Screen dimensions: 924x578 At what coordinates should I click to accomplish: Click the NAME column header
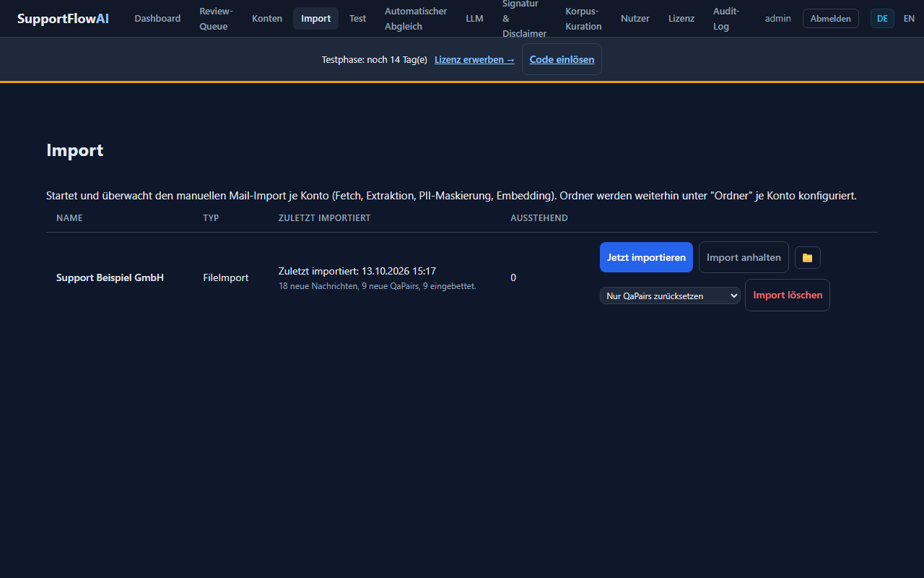pyautogui.click(x=69, y=217)
